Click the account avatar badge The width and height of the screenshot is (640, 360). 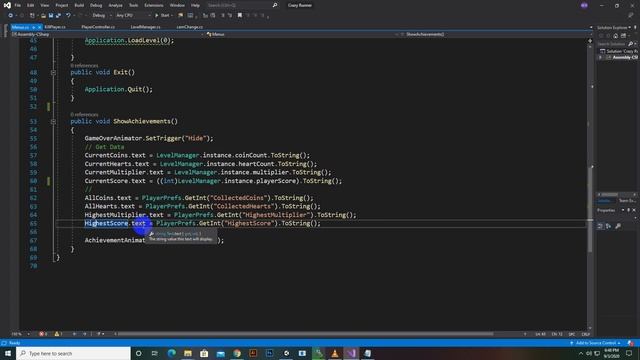[584, 5]
